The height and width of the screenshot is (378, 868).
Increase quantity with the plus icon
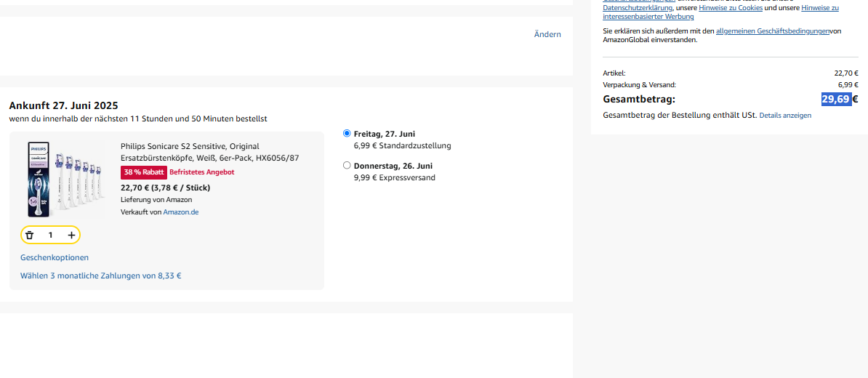pos(71,235)
